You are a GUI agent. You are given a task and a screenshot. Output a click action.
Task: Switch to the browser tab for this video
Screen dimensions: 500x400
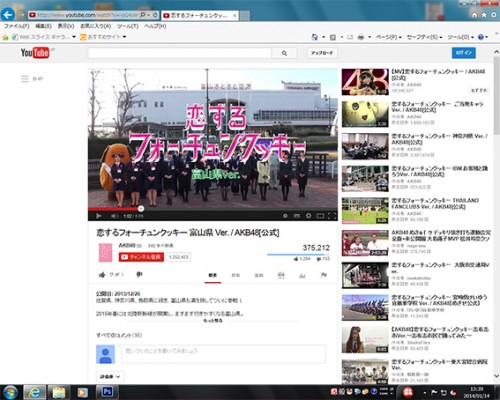pos(199,15)
